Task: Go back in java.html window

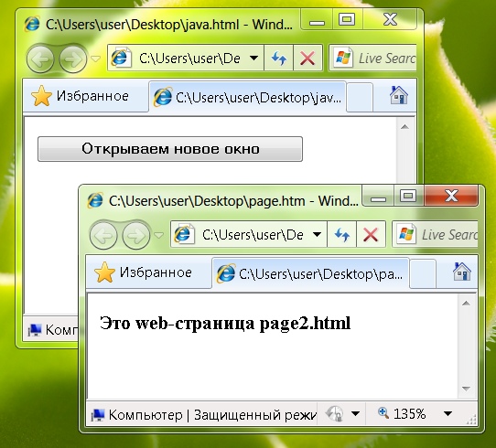Action: pos(40,59)
